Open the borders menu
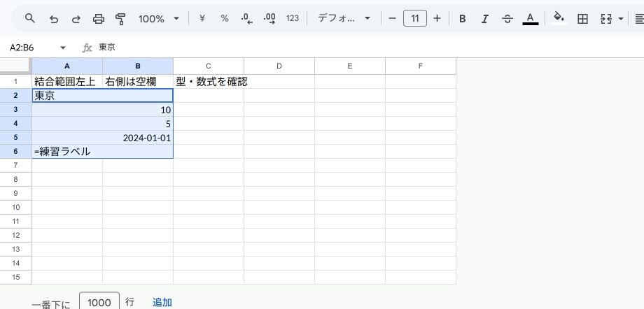Screen dimensions: 644x309 point(582,18)
